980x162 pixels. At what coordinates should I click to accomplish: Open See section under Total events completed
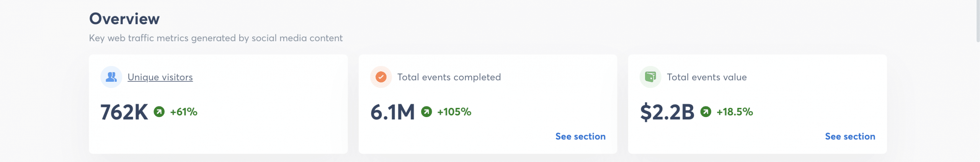tap(580, 136)
